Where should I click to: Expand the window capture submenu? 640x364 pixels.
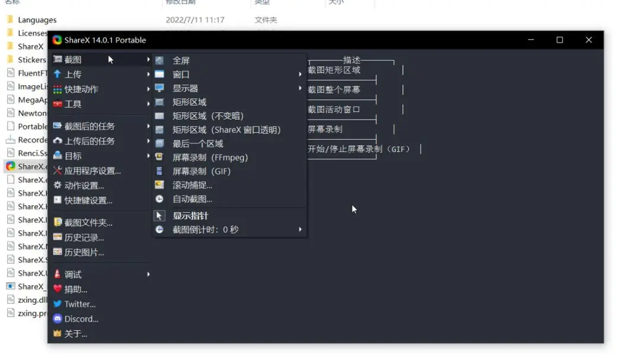(184, 74)
